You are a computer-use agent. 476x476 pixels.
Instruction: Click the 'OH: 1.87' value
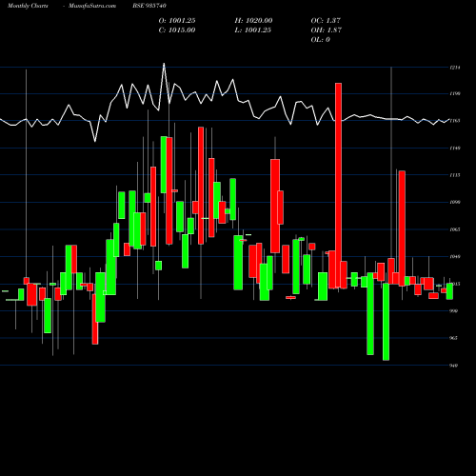(327, 30)
